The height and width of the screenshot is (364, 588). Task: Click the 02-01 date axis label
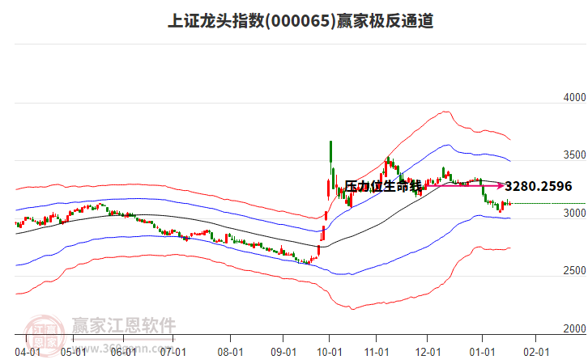click(536, 353)
